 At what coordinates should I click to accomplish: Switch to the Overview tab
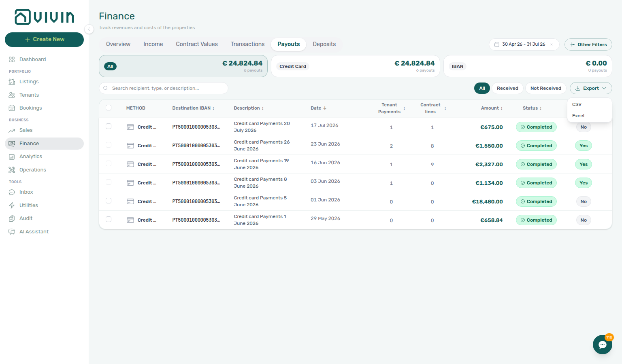tap(118, 44)
